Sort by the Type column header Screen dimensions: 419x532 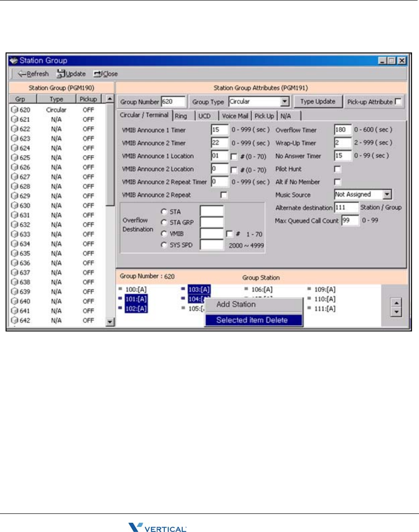pyautogui.click(x=56, y=99)
